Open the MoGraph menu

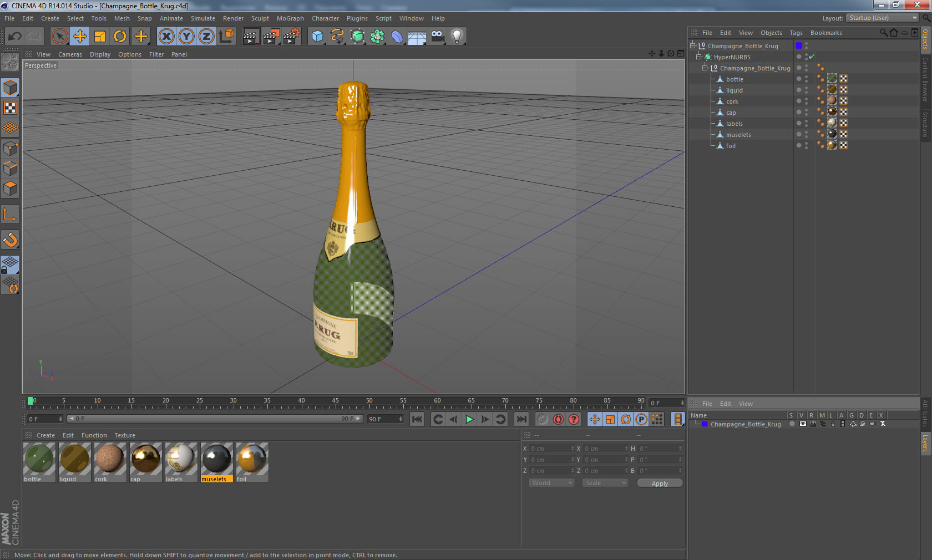290,18
